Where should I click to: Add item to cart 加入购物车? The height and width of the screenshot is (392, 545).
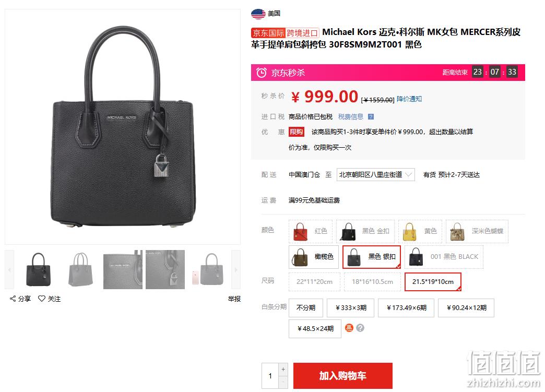tap(342, 376)
